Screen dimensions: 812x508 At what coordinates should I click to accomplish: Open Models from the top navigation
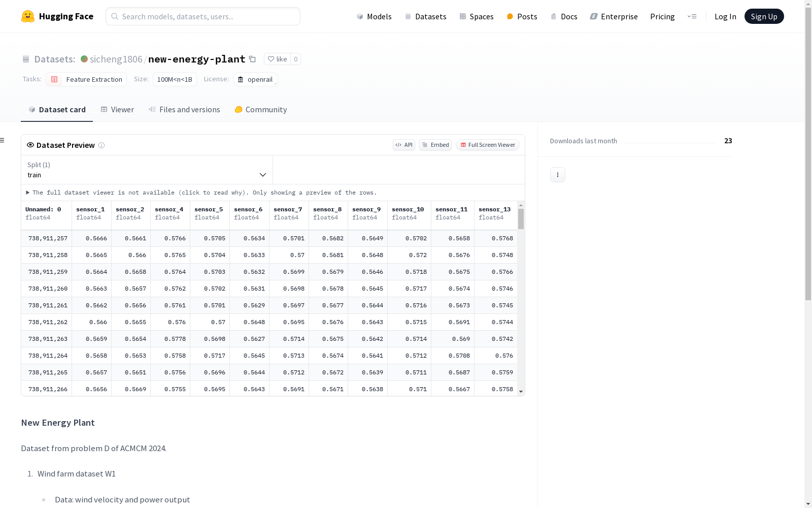coord(374,16)
